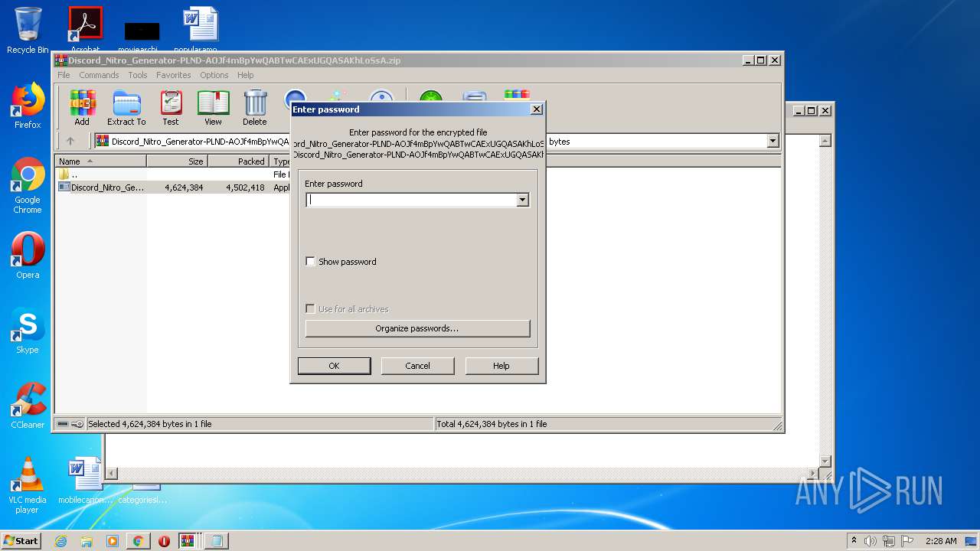Click the Chrome icon in the taskbar
The image size is (980, 551).
pyautogui.click(x=138, y=541)
